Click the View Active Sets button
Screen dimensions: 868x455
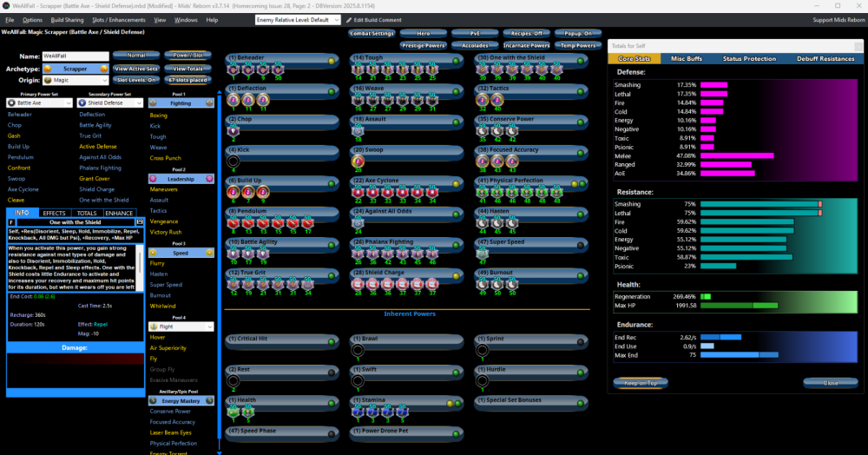136,69
